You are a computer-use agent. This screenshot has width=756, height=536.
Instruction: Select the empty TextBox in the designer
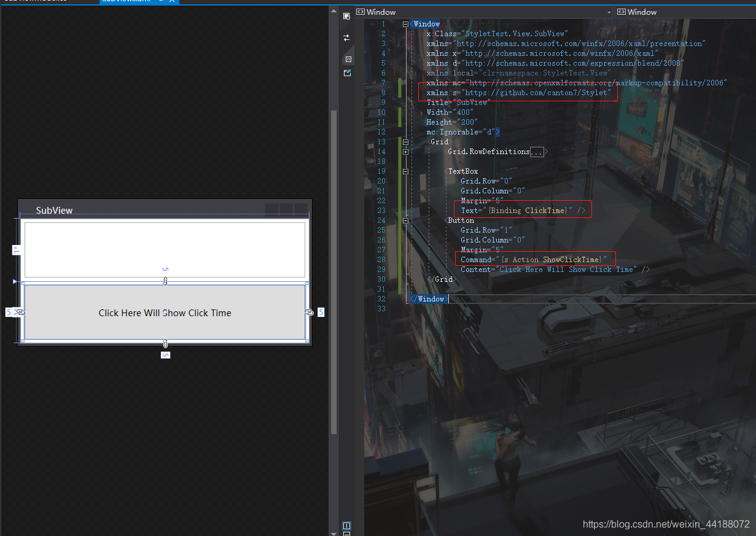(x=165, y=249)
